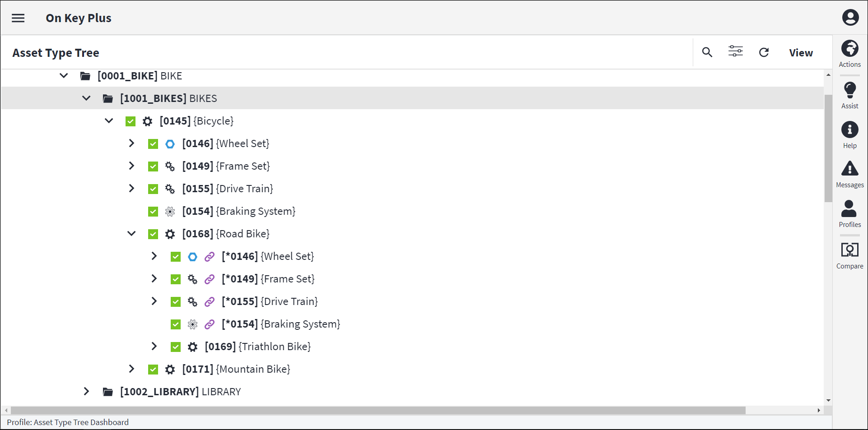Toggle the checkbox for [0154] Braking System

[x=153, y=212]
